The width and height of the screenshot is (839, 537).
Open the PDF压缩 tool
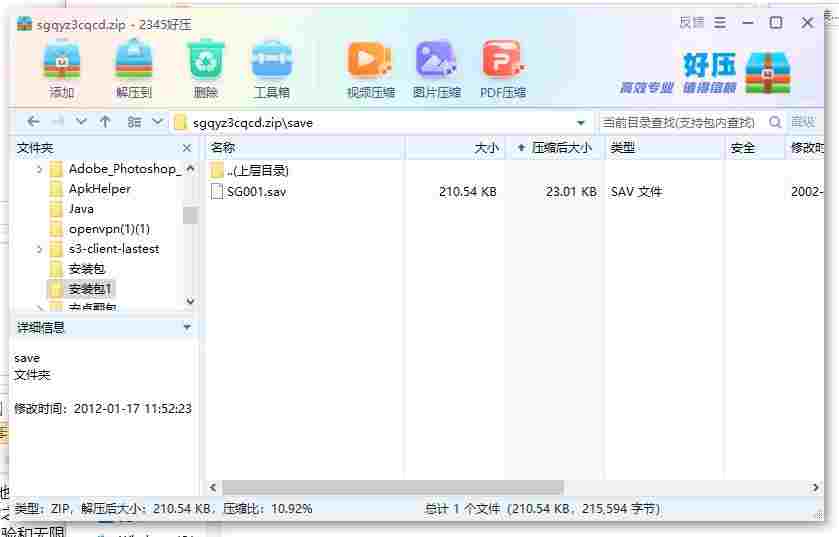pyautogui.click(x=503, y=70)
